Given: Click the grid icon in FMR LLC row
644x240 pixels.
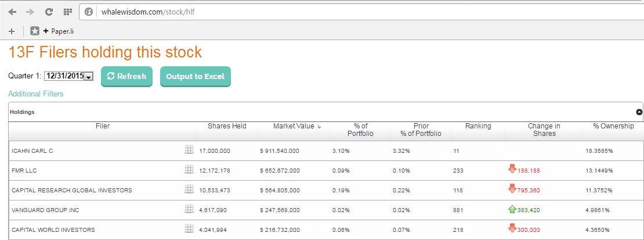Looking at the screenshot, I should [189, 169].
